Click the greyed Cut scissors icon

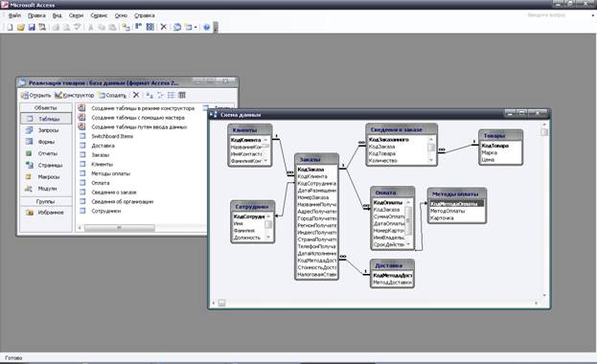coord(91,27)
